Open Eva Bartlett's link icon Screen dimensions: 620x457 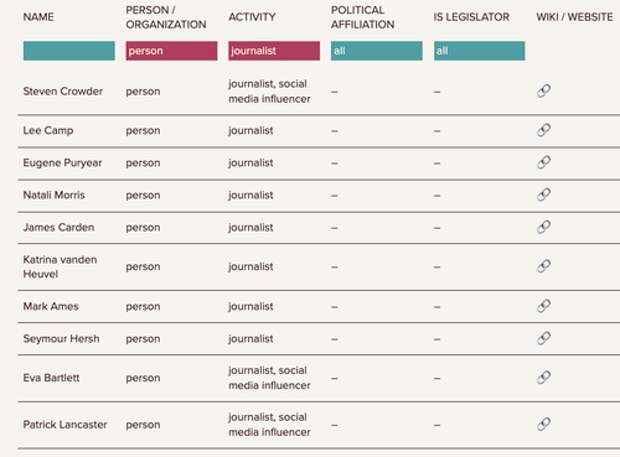click(x=544, y=378)
